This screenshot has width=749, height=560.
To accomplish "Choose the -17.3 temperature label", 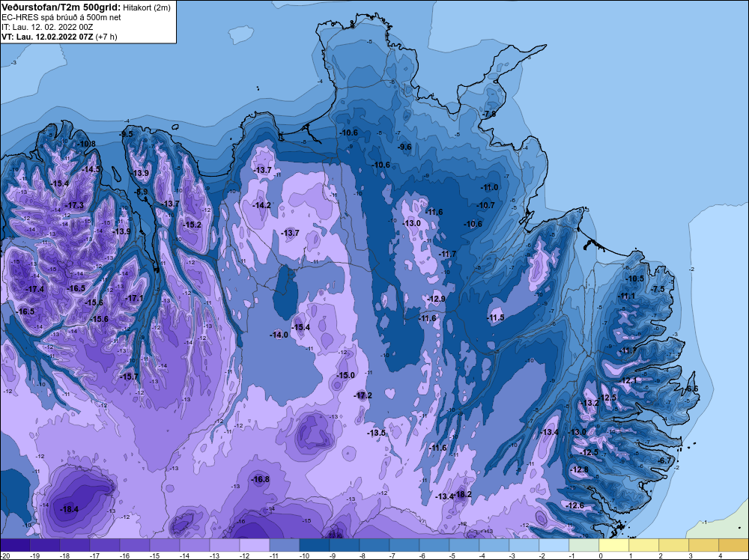I will pyautogui.click(x=74, y=205).
